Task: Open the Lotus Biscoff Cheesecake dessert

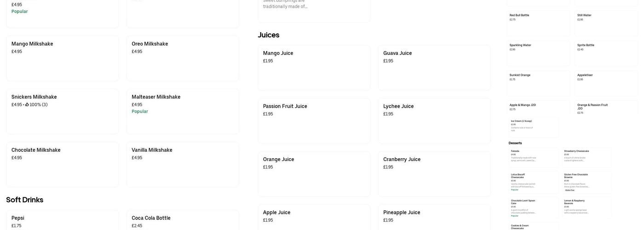Action: point(534,182)
